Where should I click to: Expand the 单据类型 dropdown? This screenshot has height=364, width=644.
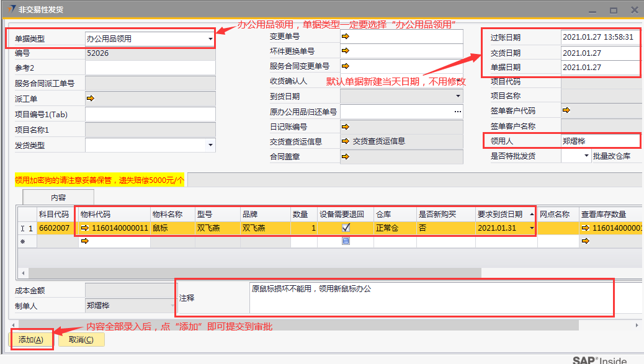point(211,39)
